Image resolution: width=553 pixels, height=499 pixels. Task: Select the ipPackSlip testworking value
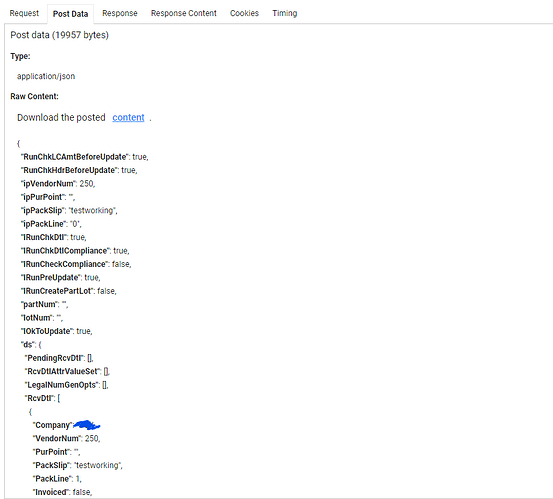[93, 211]
